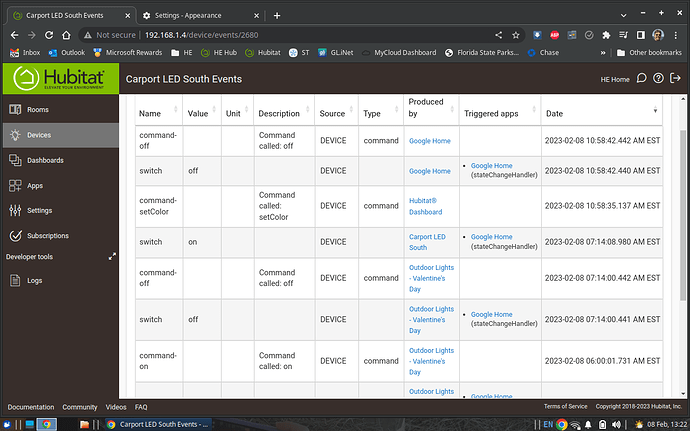Switch to Settings - Appearance tab
Screen dimensions: 690x431
click(200, 15)
